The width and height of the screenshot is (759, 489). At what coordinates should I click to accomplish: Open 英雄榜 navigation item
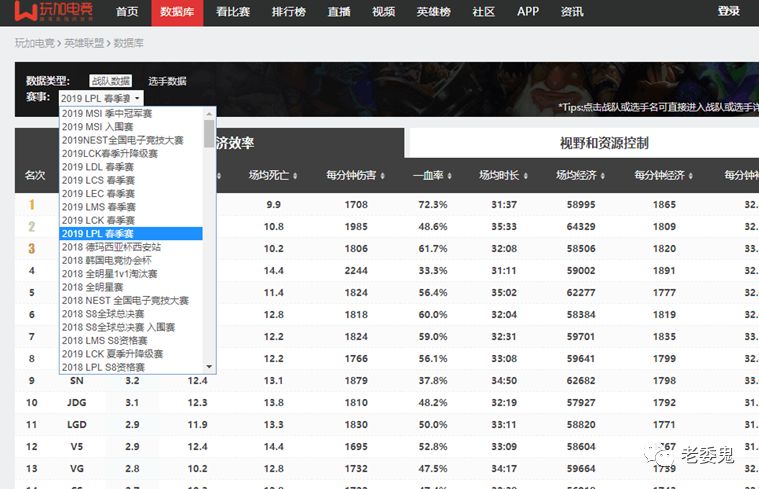434,12
